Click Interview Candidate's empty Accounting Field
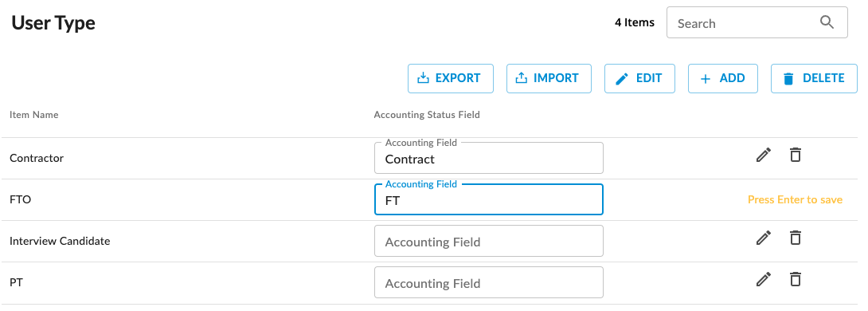The image size is (868, 311). coord(489,241)
